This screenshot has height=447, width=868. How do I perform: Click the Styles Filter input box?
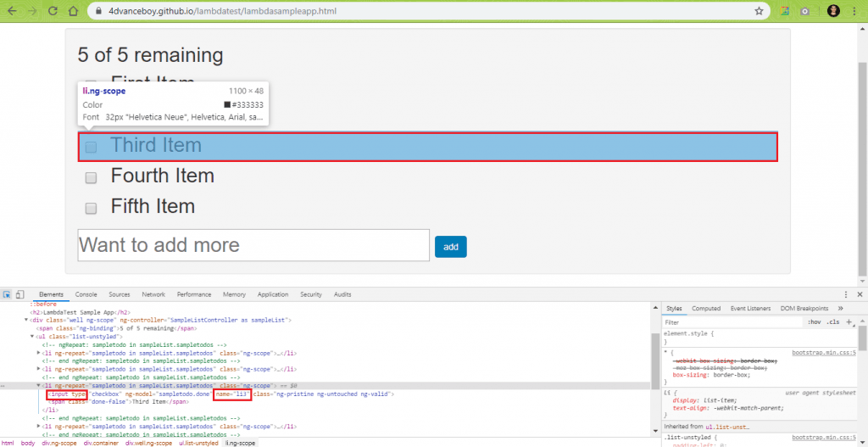tap(732, 321)
